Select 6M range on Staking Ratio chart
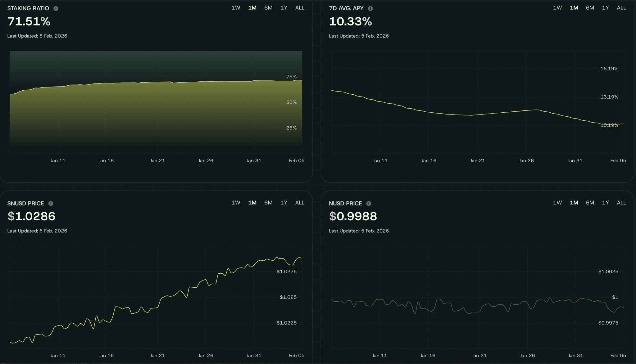This screenshot has width=636, height=364. (x=268, y=8)
